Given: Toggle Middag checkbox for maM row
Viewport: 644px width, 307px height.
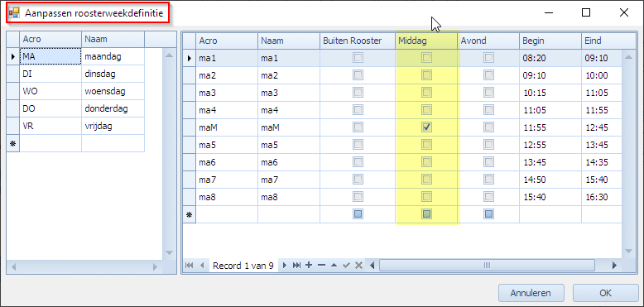Looking at the screenshot, I should tap(427, 127).
